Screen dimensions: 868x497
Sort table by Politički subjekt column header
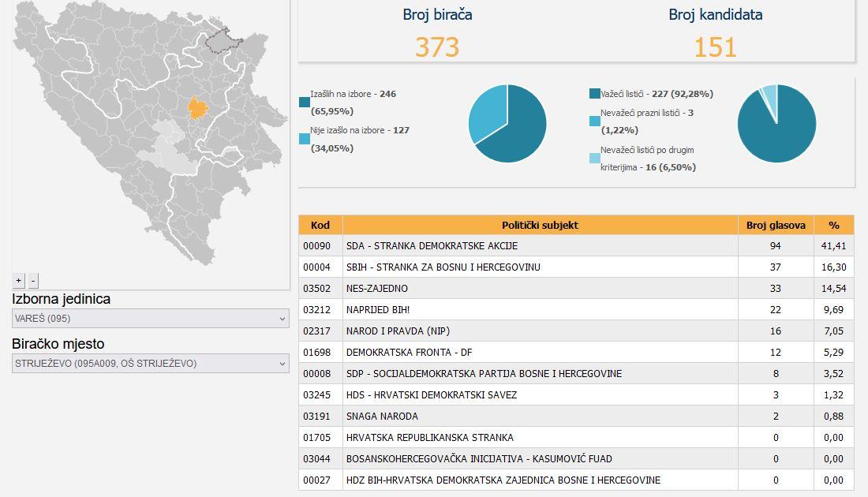(540, 226)
